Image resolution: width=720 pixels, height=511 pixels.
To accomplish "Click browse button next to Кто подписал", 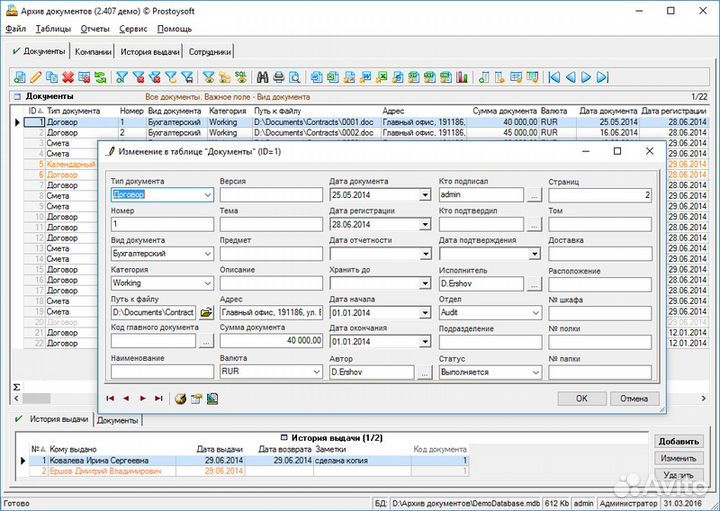I will [x=535, y=196].
